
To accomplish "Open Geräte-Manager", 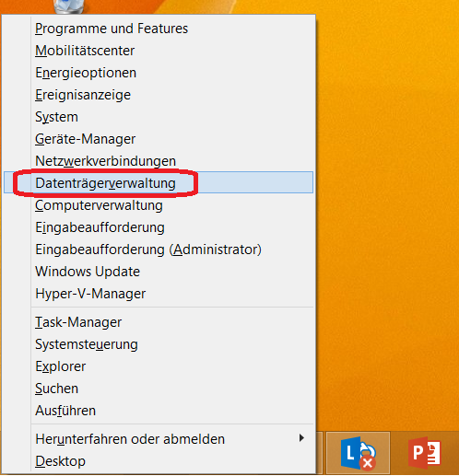I will 159,139.
